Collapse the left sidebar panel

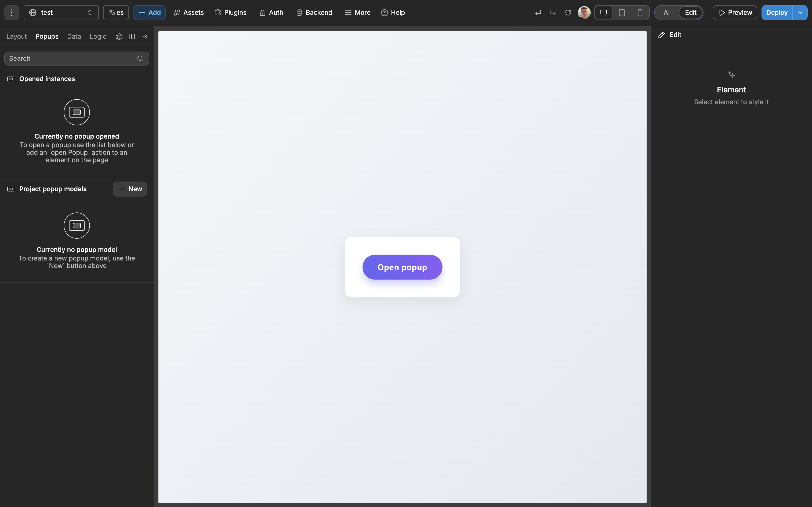[145, 37]
